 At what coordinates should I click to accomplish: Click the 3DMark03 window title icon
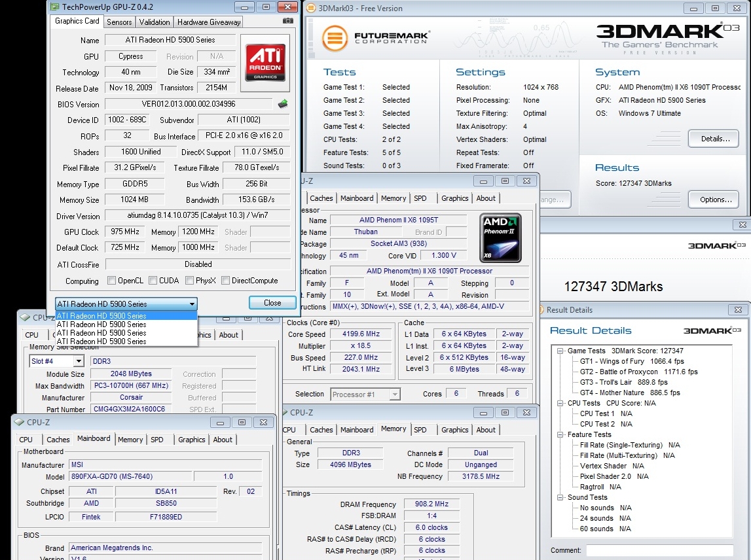[310, 9]
